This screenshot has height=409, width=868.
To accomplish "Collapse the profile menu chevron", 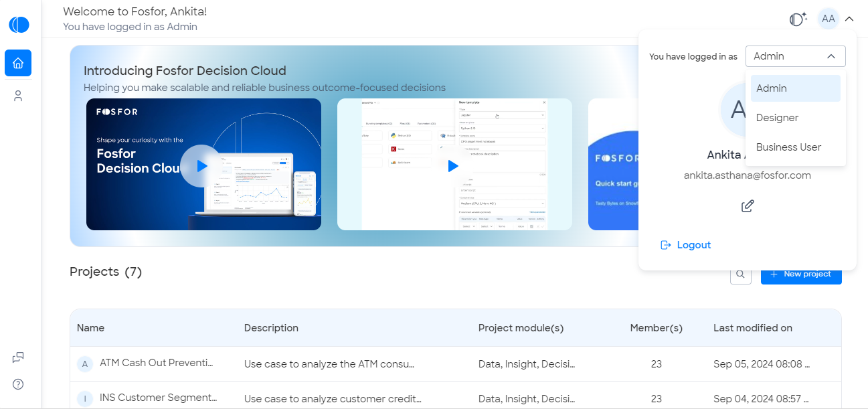I will [849, 19].
